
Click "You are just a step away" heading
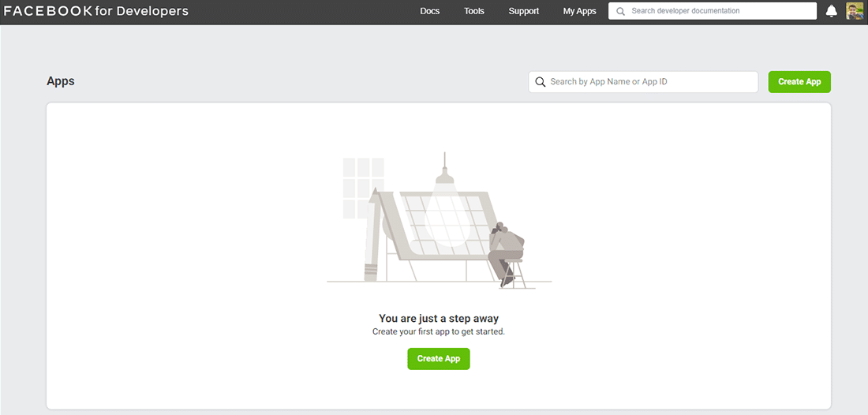pos(439,319)
